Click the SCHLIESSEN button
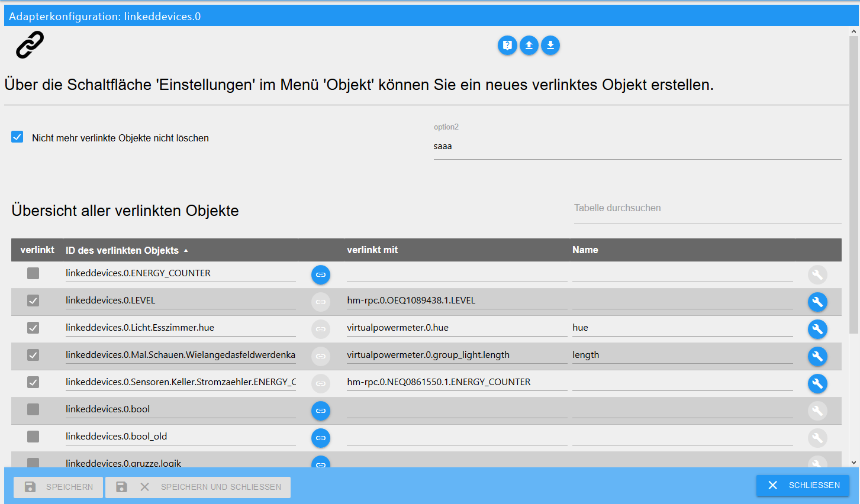The height and width of the screenshot is (504, 860). (803, 485)
